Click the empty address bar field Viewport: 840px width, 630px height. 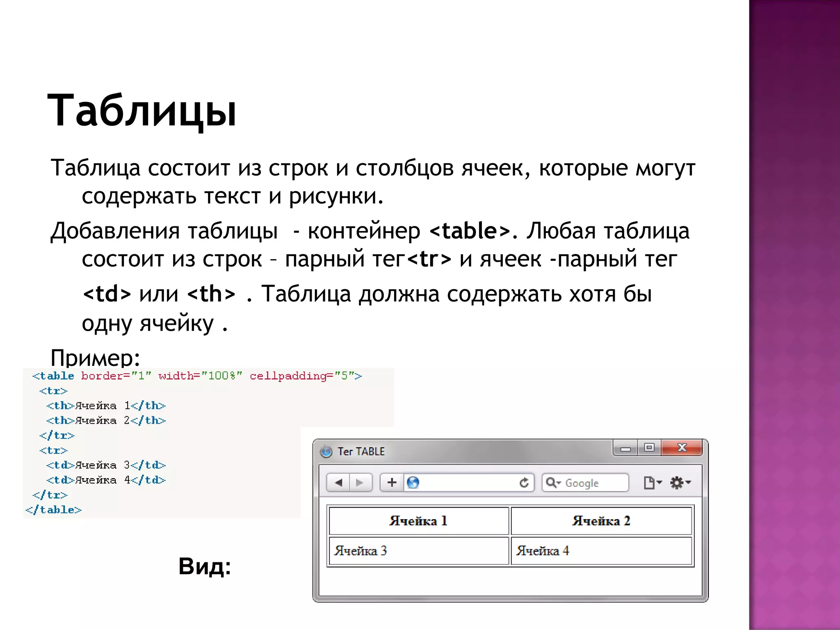(x=469, y=482)
